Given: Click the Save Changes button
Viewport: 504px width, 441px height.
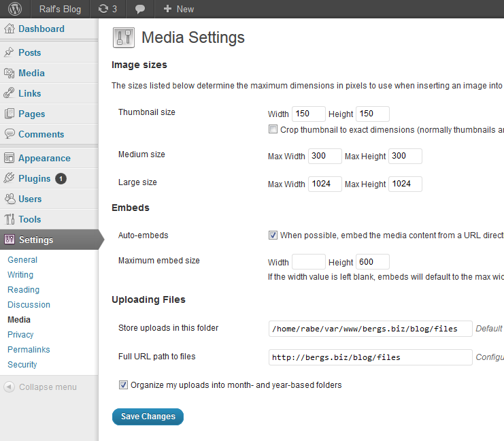Looking at the screenshot, I should (x=148, y=416).
